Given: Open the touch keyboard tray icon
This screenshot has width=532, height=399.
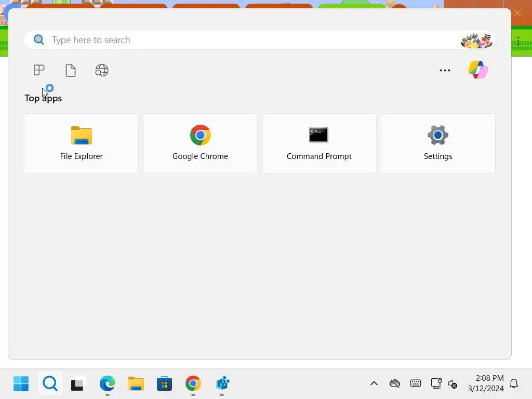Looking at the screenshot, I should pos(416,383).
